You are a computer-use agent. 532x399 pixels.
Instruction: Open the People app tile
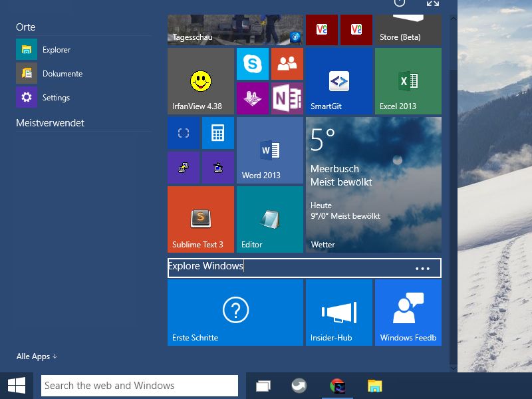click(x=287, y=64)
